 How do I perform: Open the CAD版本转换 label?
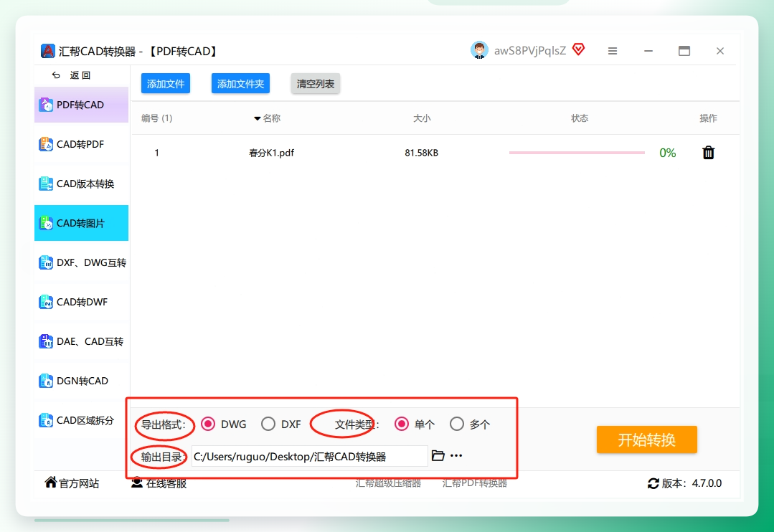pyautogui.click(x=85, y=184)
